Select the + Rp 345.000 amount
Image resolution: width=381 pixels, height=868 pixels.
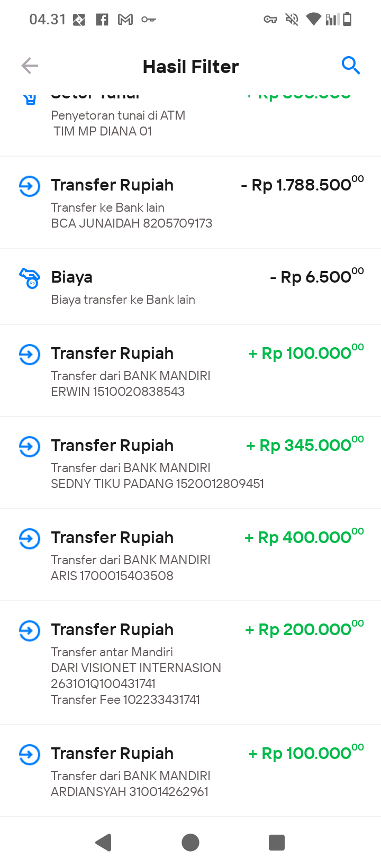pos(305,445)
